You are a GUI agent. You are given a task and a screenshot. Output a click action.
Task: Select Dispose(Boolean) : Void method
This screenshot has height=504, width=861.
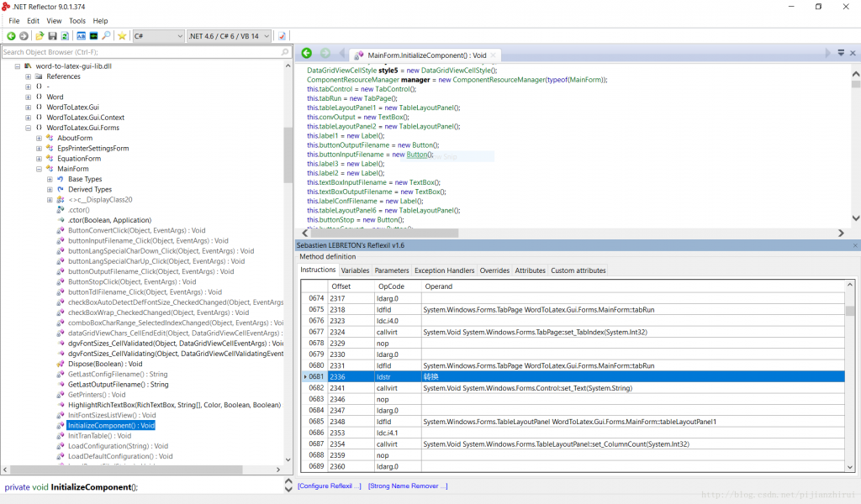pos(105,365)
